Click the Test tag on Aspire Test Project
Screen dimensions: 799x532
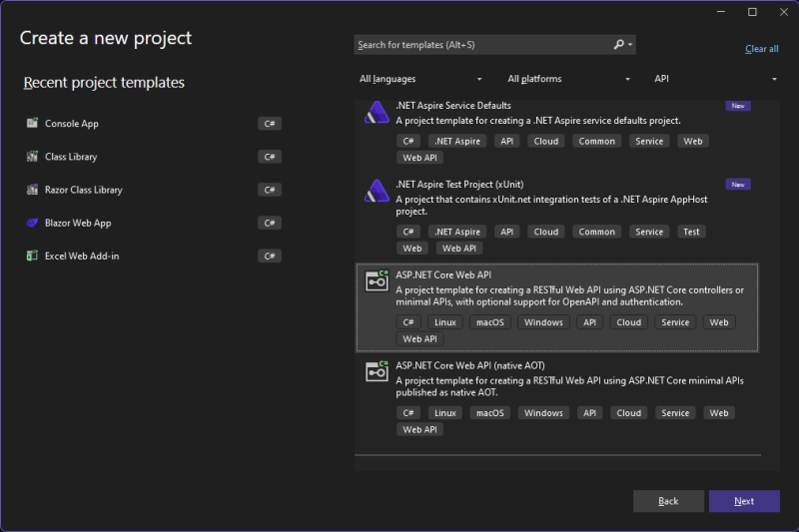pyautogui.click(x=691, y=232)
